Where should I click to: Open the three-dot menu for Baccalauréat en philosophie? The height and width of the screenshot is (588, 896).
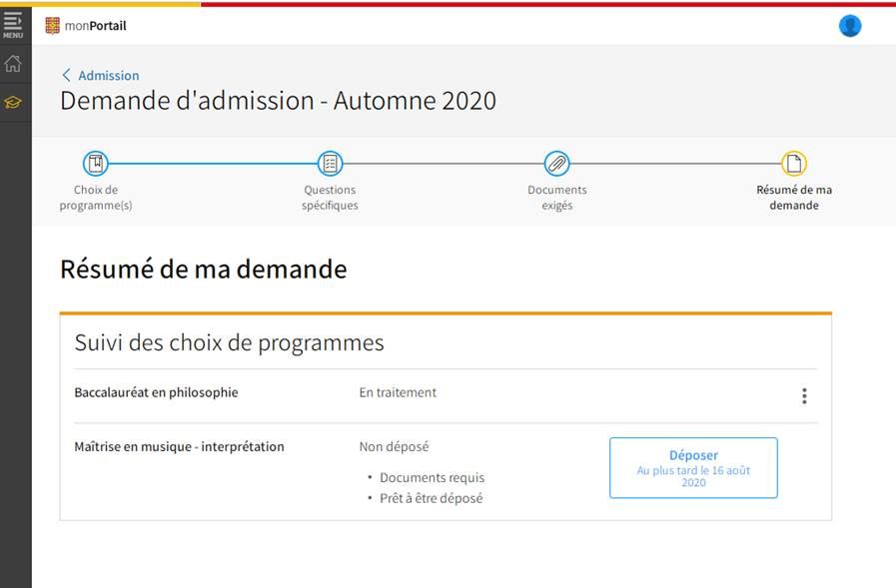[804, 396]
